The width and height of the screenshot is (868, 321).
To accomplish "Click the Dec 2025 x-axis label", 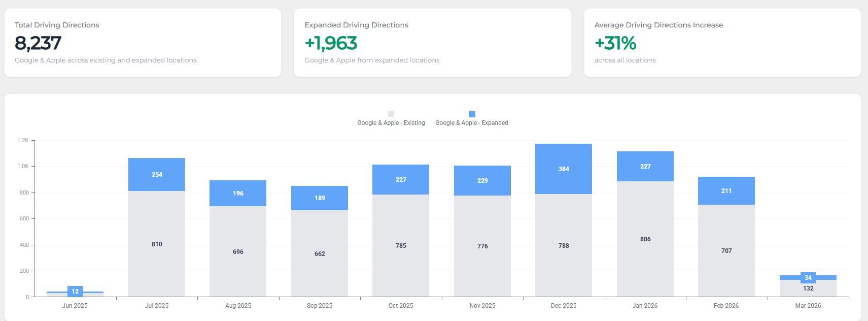I will tap(564, 306).
